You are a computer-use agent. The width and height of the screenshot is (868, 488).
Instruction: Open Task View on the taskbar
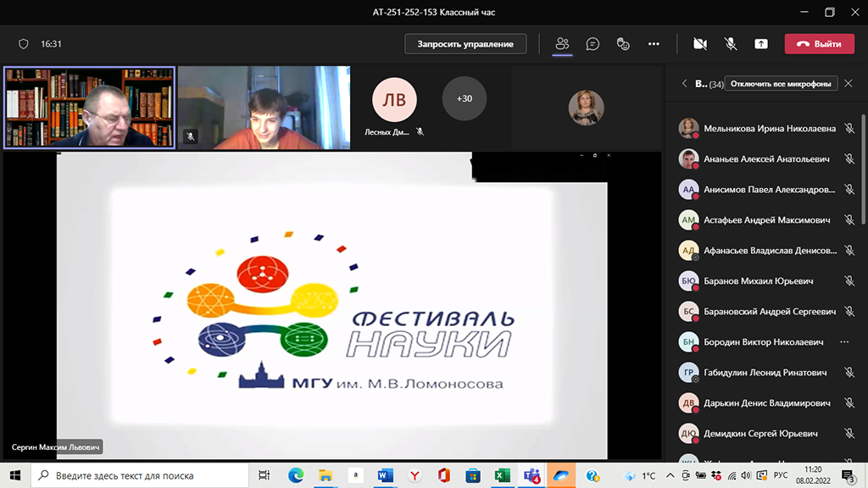tap(264, 475)
